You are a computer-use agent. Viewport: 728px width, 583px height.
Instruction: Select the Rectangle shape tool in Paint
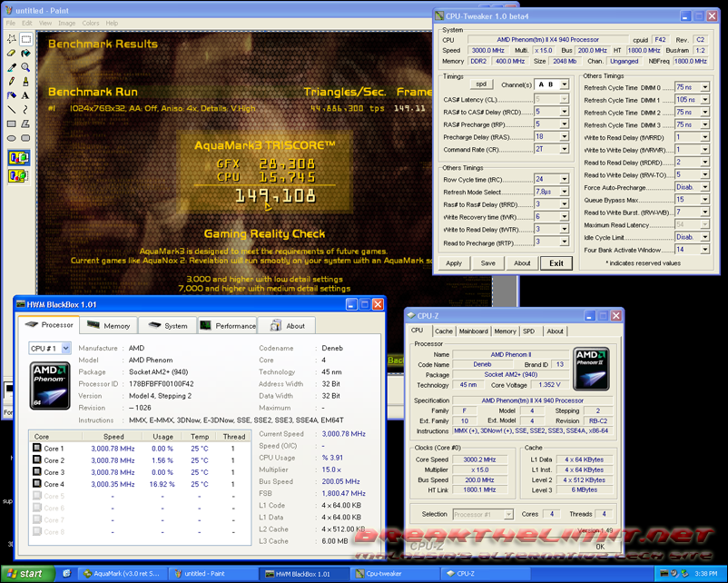click(12, 124)
